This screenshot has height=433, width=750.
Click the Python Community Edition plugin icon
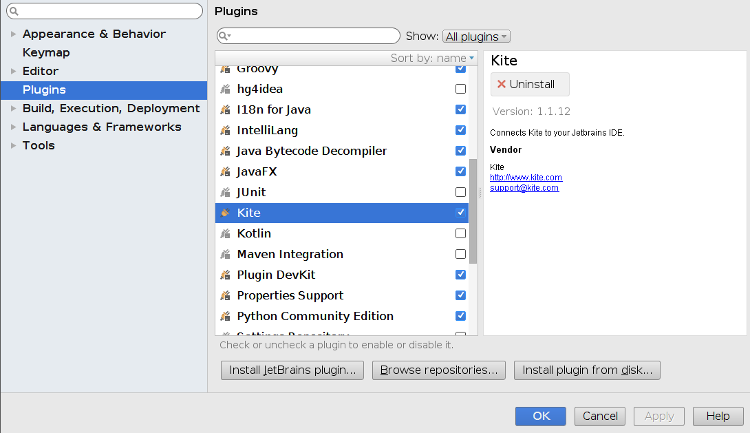(225, 316)
